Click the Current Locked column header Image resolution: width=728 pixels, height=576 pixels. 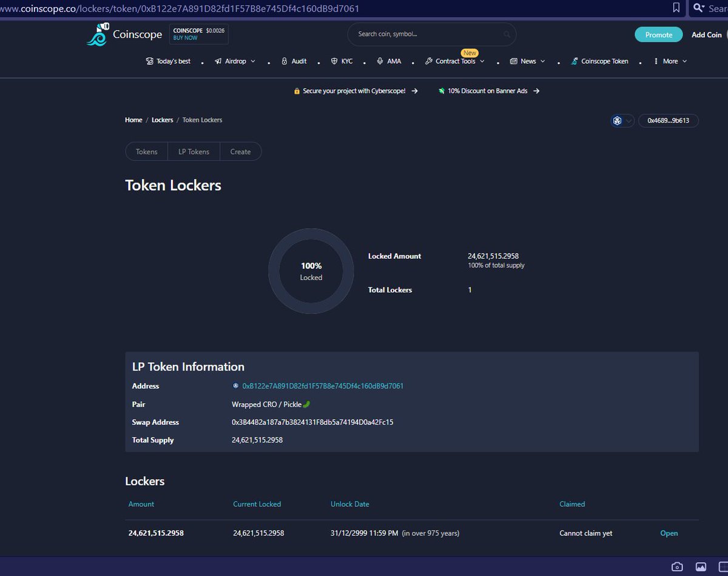(257, 504)
